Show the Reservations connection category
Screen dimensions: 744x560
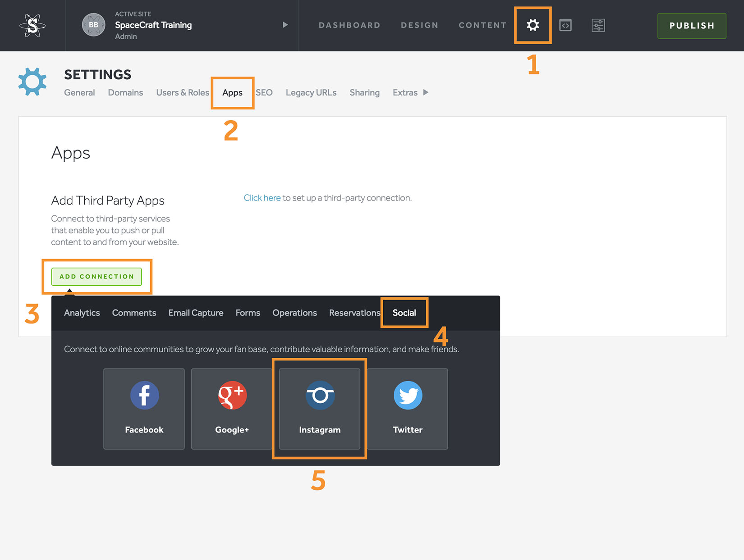[354, 313]
